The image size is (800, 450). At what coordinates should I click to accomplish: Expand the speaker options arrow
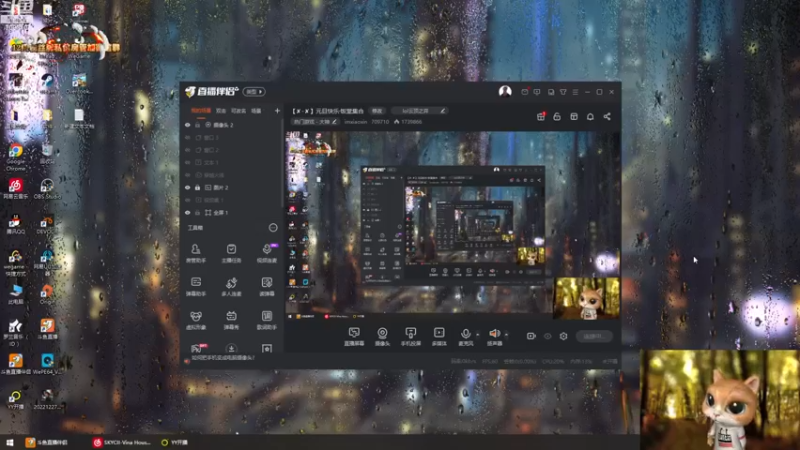click(506, 335)
